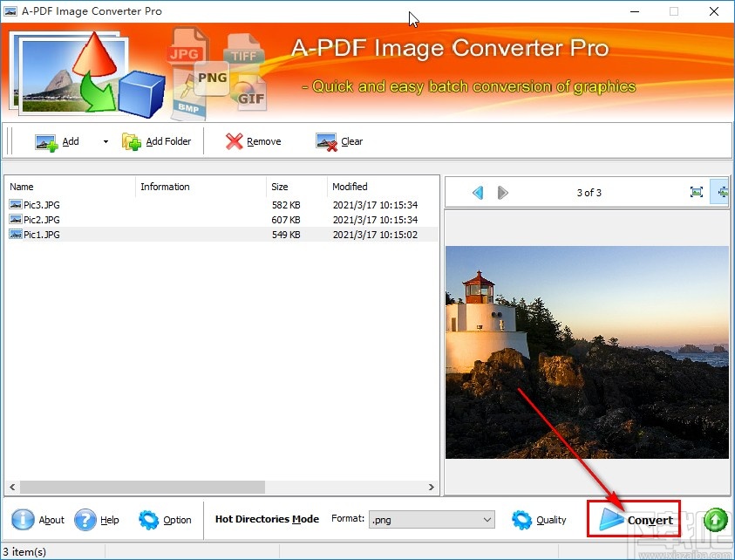Clear the file list with the Clear icon

(324, 140)
